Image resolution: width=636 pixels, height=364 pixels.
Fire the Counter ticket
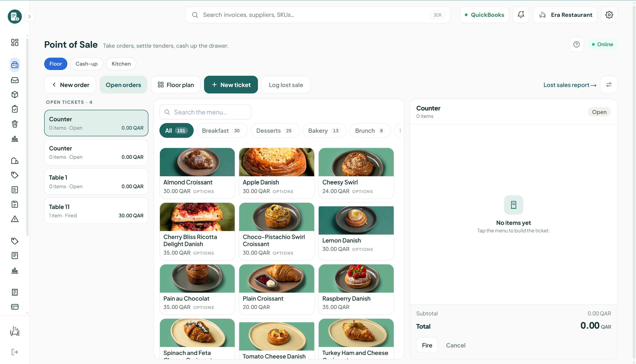pyautogui.click(x=427, y=345)
